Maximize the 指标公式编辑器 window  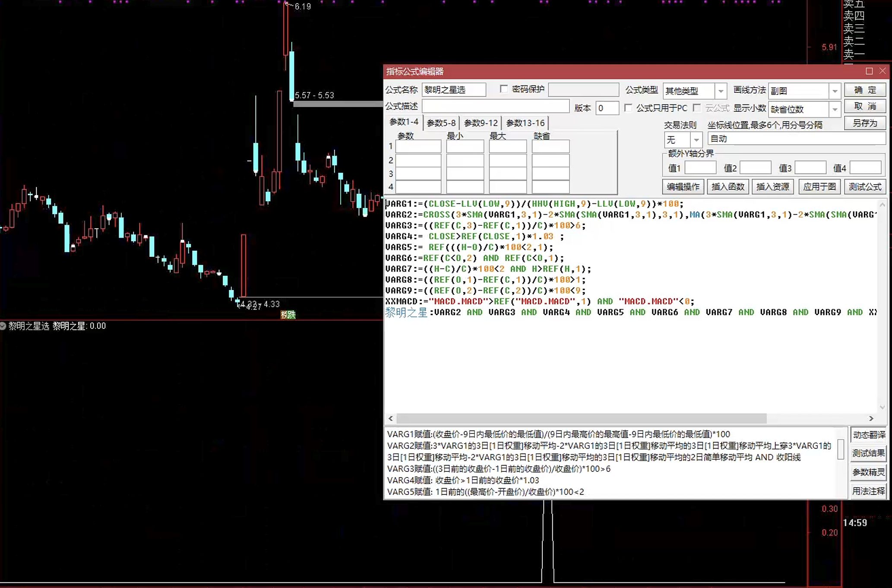pos(869,71)
